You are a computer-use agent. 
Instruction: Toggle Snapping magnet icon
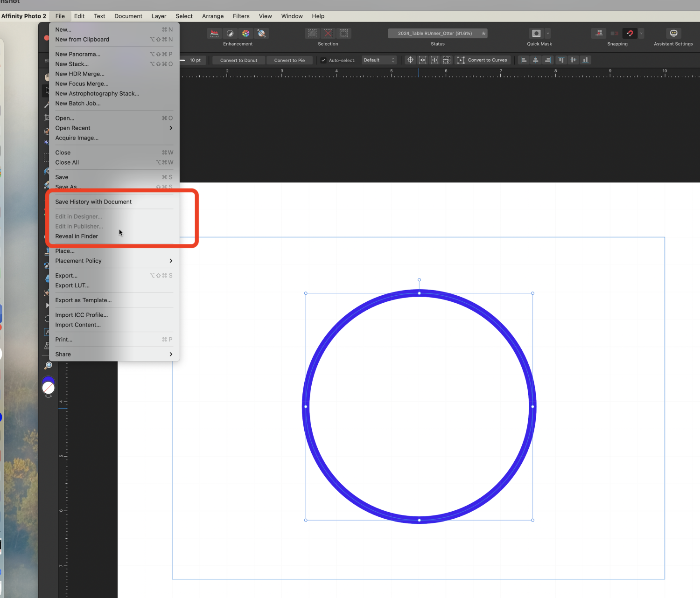click(630, 34)
